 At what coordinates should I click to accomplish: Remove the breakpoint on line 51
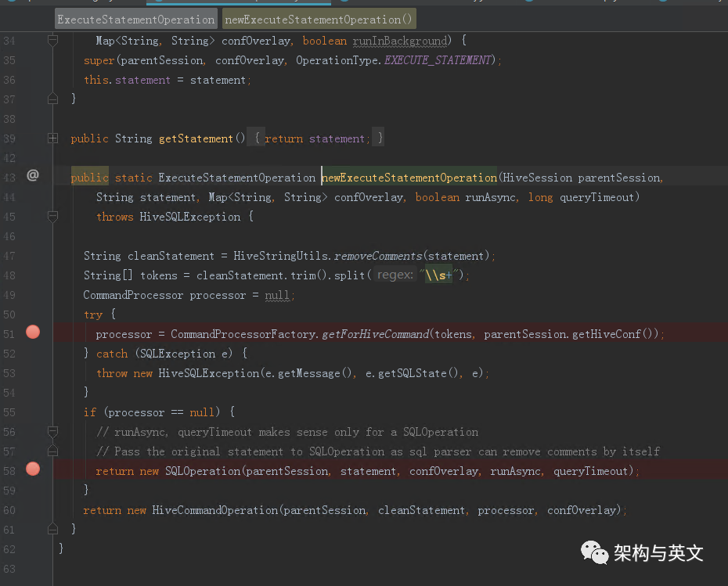(x=33, y=333)
